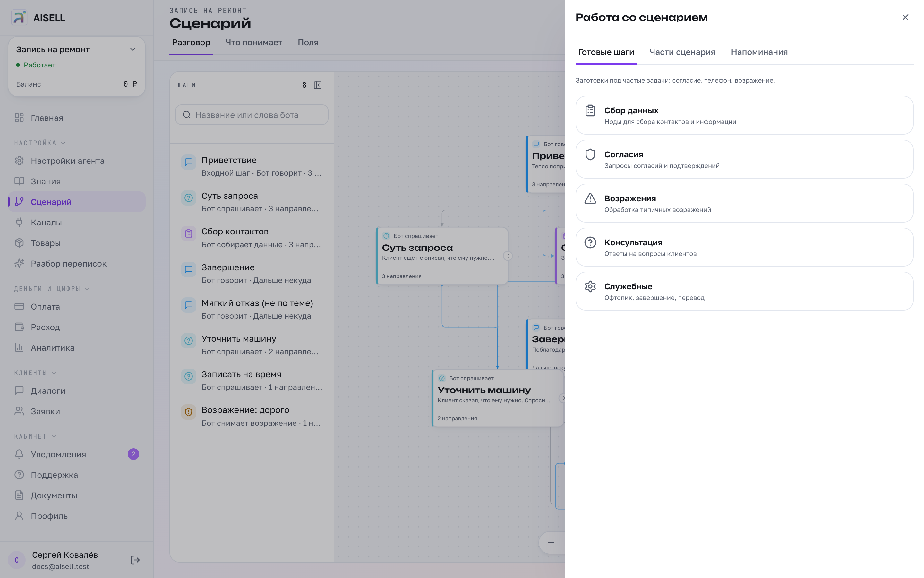Screen dimensions: 924x578
Task: Click the Профиль person icon
Action: coord(19,516)
